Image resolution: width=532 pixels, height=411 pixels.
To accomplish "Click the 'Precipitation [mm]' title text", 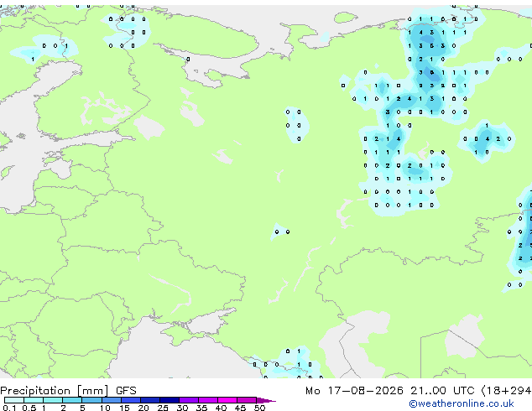I will (x=55, y=391).
